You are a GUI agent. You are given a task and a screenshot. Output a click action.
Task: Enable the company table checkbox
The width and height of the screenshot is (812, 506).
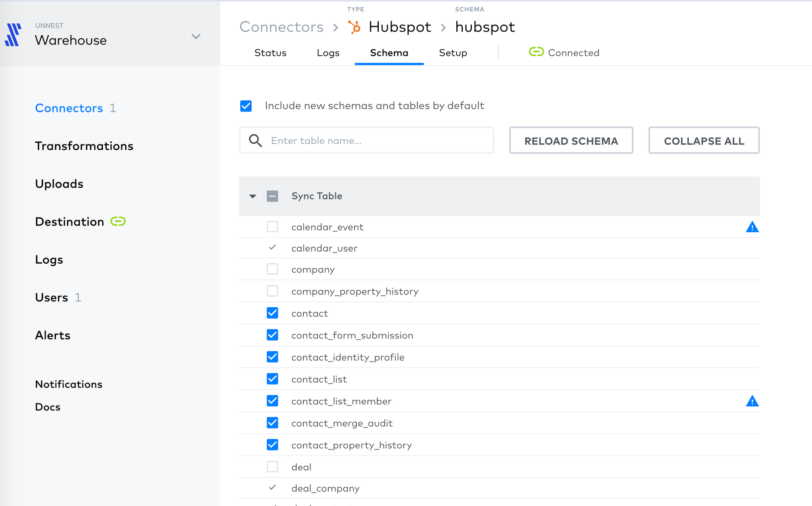(272, 269)
